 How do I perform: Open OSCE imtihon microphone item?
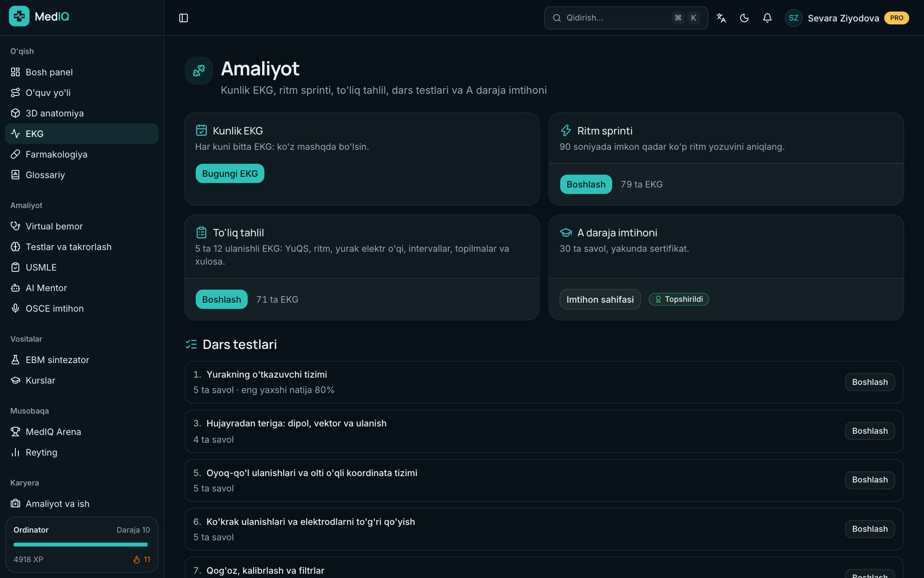pos(82,308)
